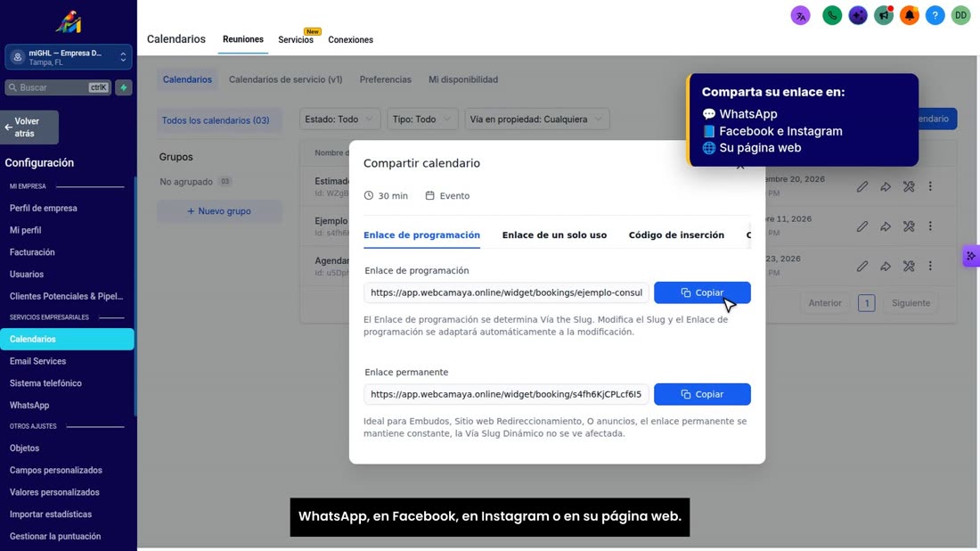The width and height of the screenshot is (980, 551).
Task: Click the Buscar search box
Action: [x=58, y=87]
